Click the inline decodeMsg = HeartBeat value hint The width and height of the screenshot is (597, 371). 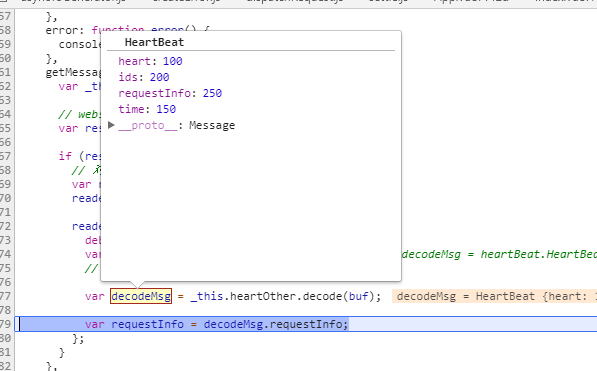coord(494,296)
